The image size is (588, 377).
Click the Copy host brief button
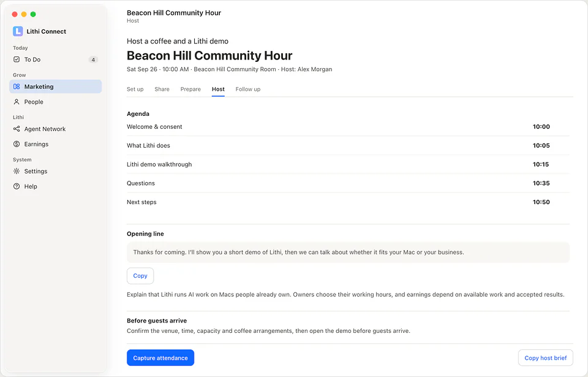pos(546,358)
